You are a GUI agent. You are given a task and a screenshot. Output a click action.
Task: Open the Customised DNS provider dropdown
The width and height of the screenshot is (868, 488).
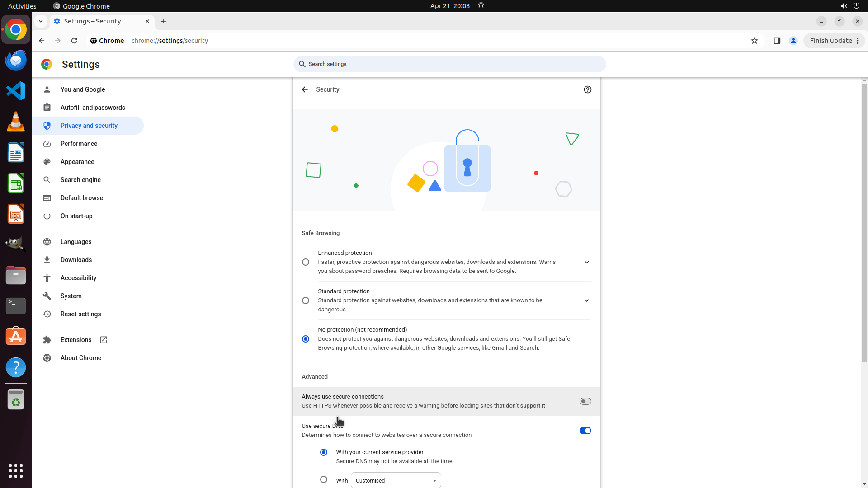tap(396, 480)
